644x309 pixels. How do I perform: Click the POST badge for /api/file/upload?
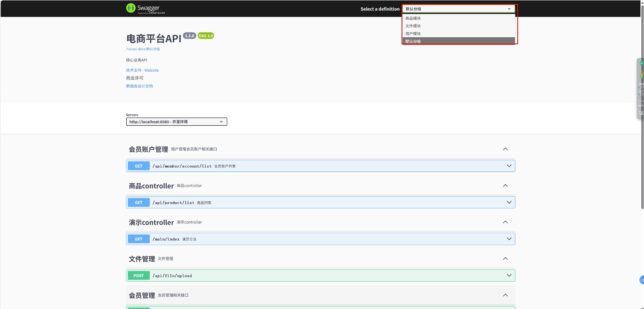click(x=139, y=276)
